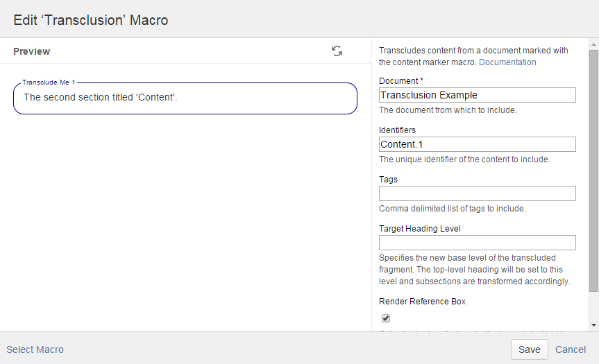Cancel the macro edit dialog
Viewport: 599px width, 364px height.
click(571, 349)
